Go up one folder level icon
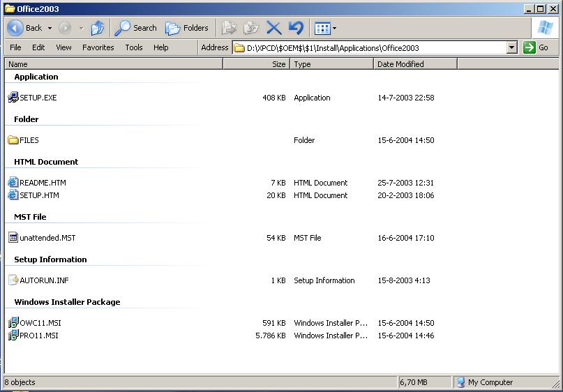 click(97, 28)
